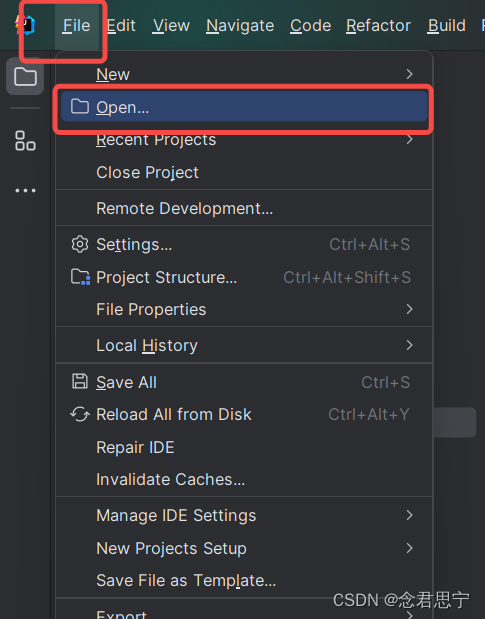The image size is (485, 619).
Task: Click the IntelliJ IDEA logo icon
Action: point(25,25)
